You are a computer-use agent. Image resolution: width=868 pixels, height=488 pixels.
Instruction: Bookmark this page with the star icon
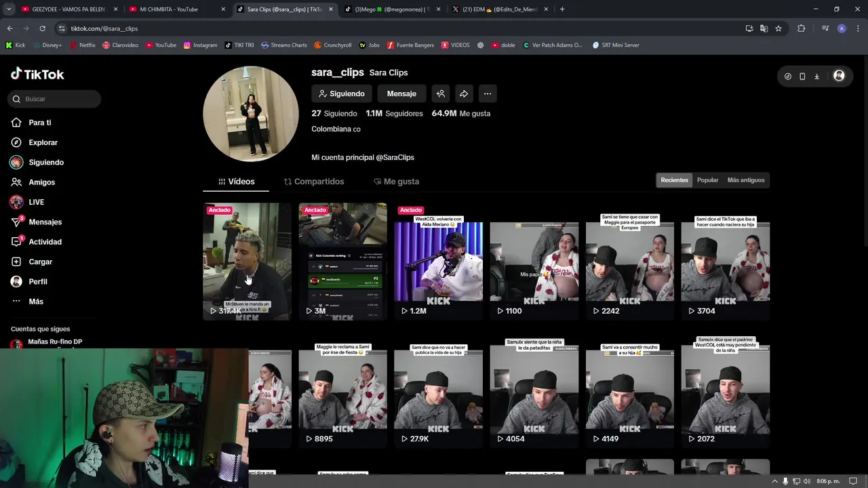pyautogui.click(x=778, y=28)
